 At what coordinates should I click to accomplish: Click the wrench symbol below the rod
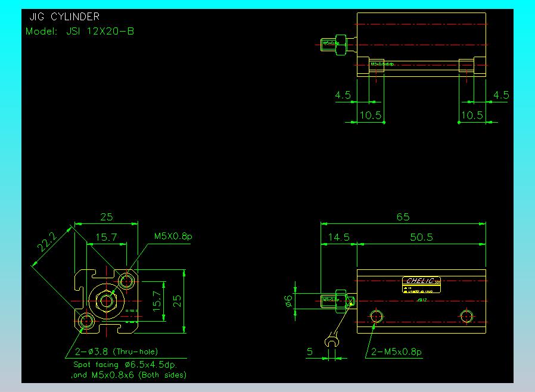coord(331,341)
